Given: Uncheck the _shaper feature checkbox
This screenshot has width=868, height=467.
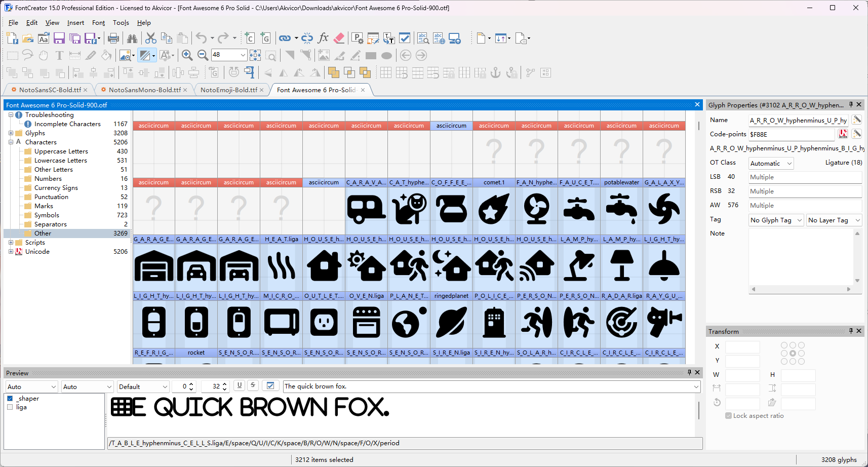Looking at the screenshot, I should (x=10, y=398).
